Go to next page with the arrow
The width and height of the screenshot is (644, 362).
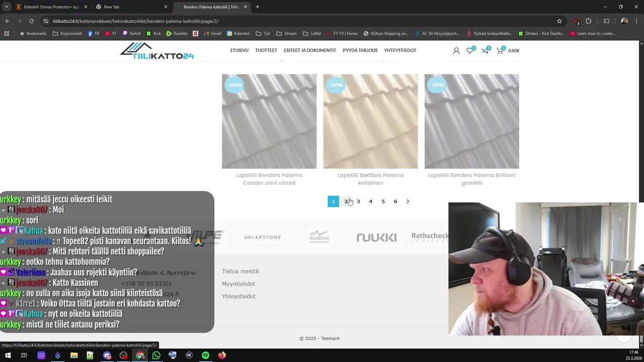pos(408,202)
